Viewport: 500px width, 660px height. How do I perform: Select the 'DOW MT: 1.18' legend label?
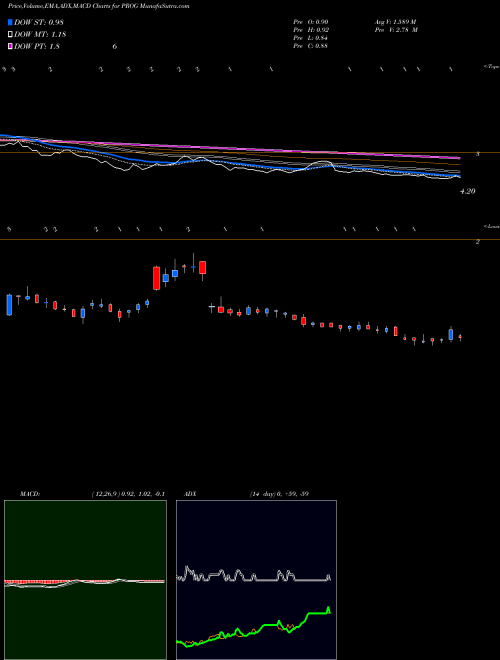pyautogui.click(x=40, y=35)
